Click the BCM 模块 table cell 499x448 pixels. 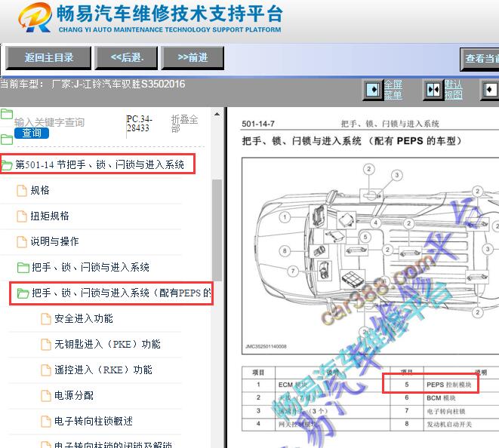click(441, 397)
